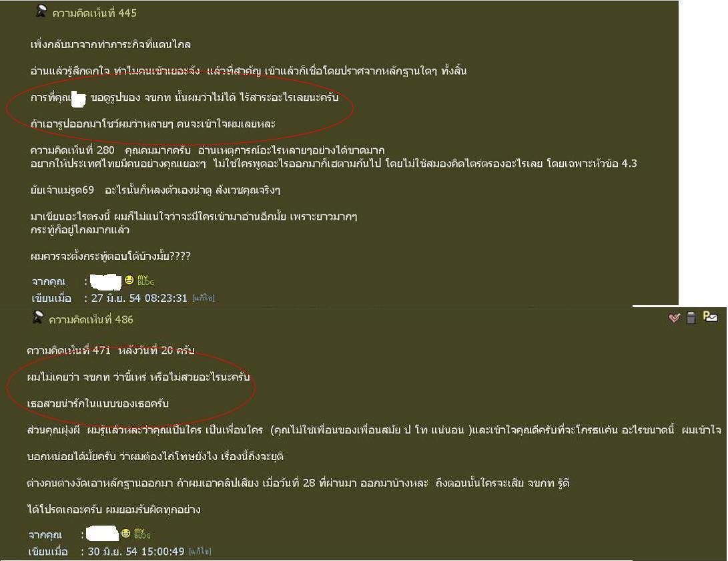Open the P mail message icon
Screen dimensions: 728x561
coord(710,317)
